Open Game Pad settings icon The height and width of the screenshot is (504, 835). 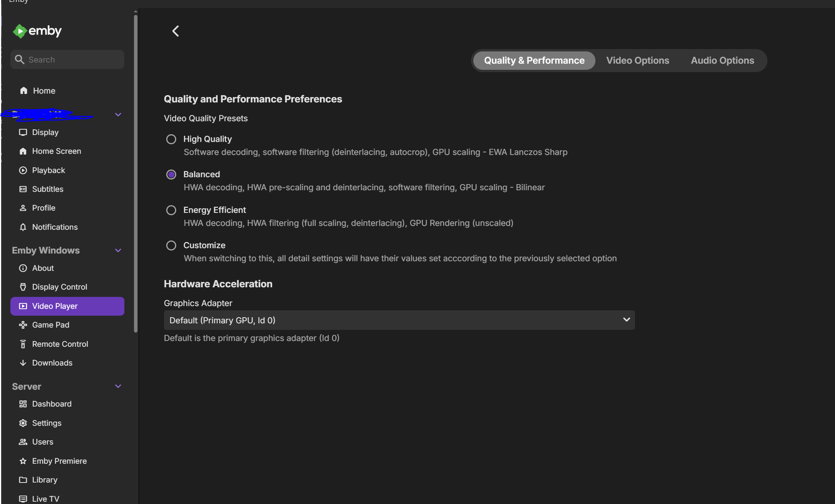point(23,325)
